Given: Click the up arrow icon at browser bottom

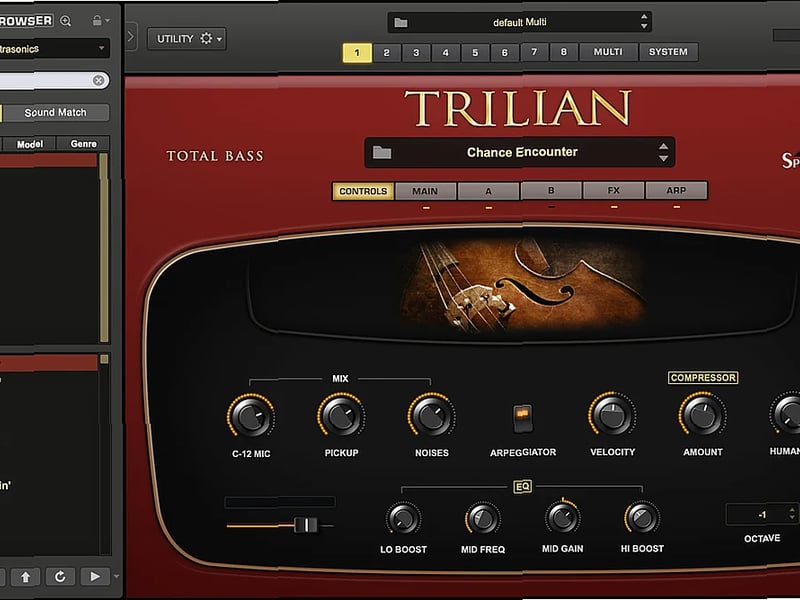Looking at the screenshot, I should 25,577.
